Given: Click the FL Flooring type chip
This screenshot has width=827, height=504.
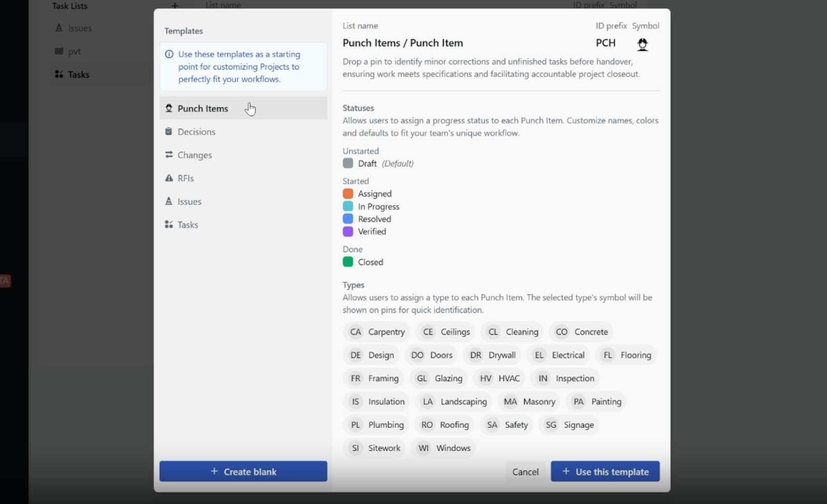Looking at the screenshot, I should coord(626,355).
